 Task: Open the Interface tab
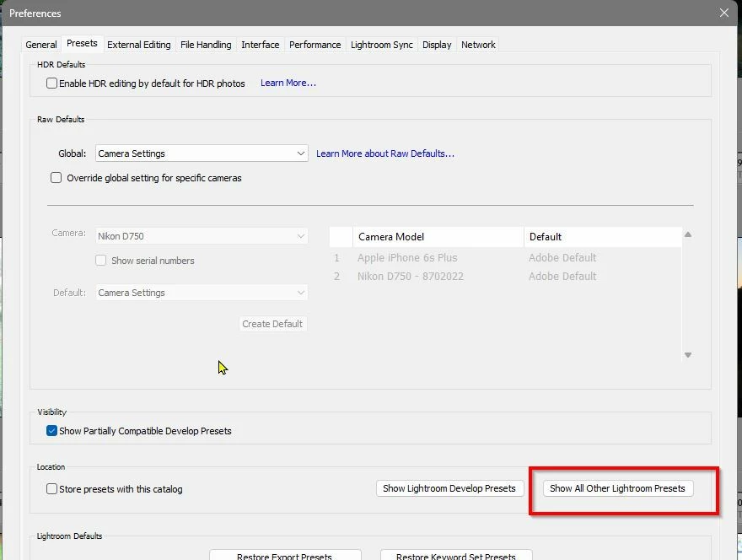(261, 45)
